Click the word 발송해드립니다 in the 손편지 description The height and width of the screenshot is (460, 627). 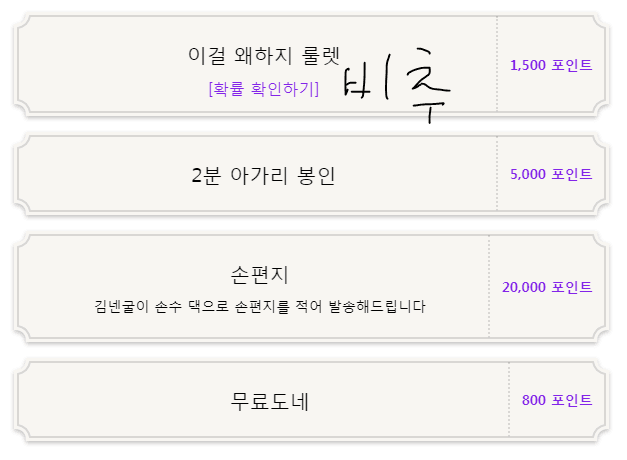pos(377,307)
